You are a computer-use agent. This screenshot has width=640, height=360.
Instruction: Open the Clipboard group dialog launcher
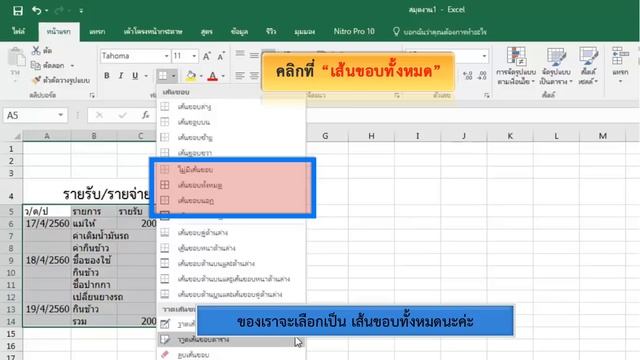pyautogui.click(x=92, y=95)
